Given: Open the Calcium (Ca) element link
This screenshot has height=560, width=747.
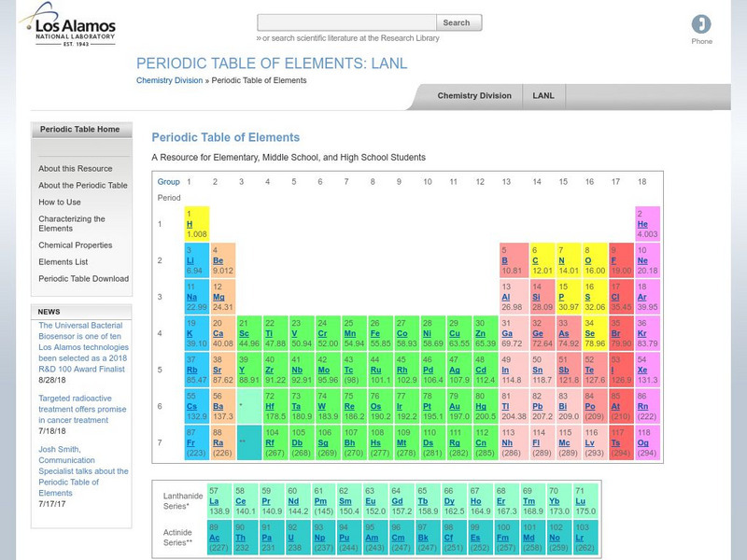Looking at the screenshot, I should 218,333.
